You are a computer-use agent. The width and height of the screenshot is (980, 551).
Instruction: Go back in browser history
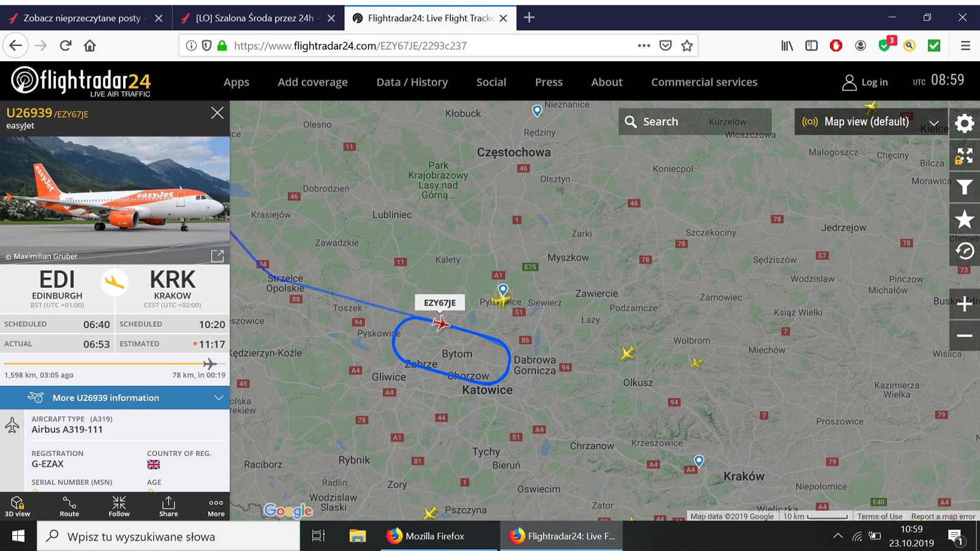[16, 45]
